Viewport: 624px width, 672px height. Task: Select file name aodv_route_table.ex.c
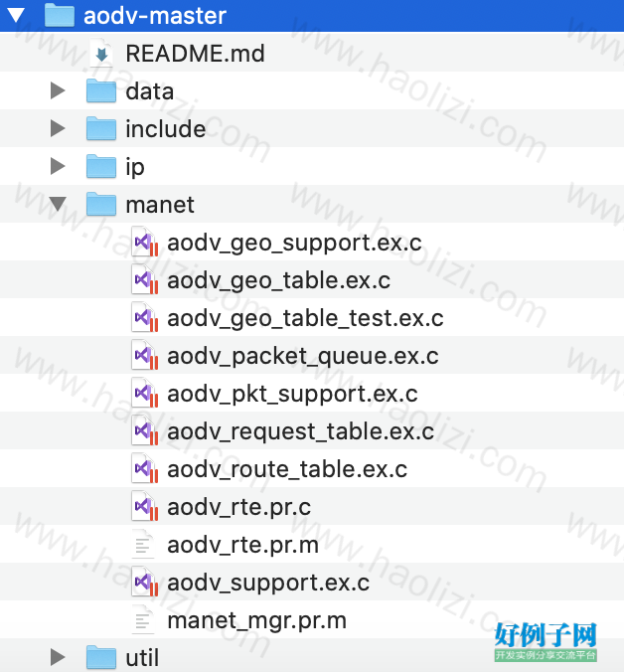[287, 470]
